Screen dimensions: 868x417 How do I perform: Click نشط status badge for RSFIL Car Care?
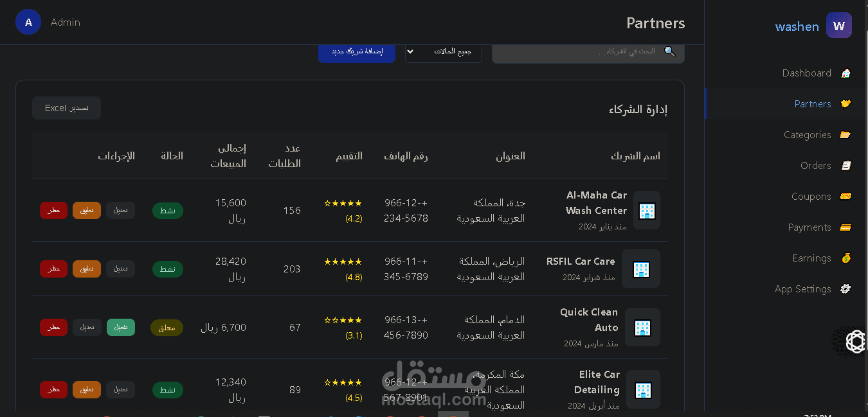pyautogui.click(x=168, y=269)
